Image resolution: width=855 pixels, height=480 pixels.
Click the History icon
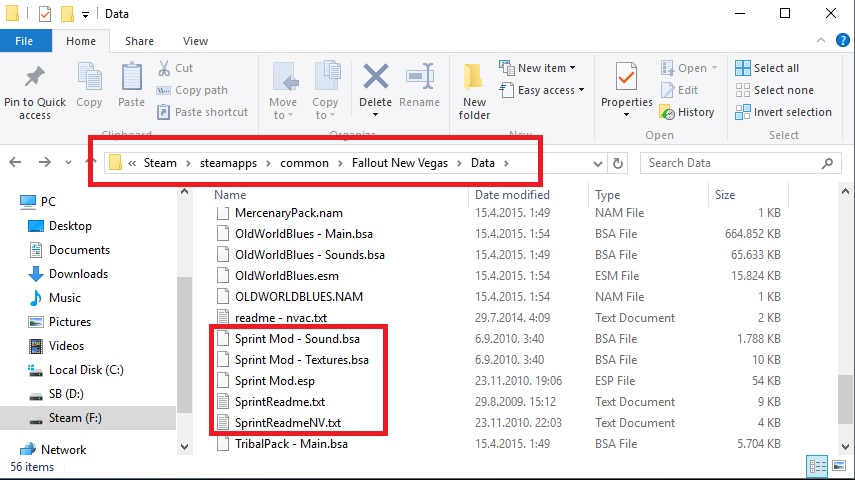pyautogui.click(x=667, y=112)
